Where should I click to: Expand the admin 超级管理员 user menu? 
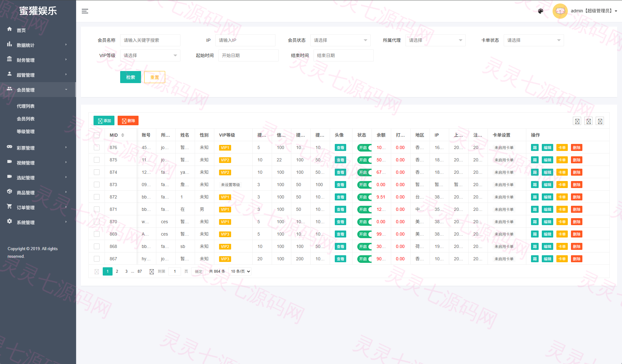pyautogui.click(x=594, y=11)
